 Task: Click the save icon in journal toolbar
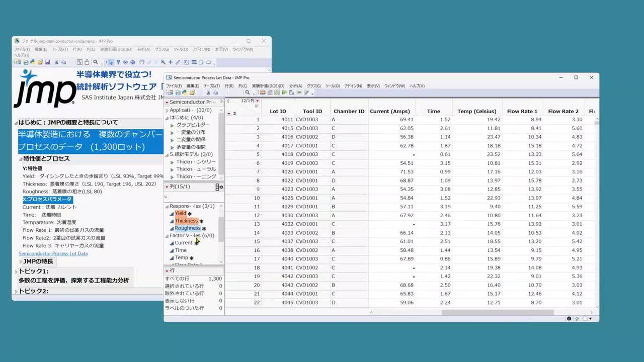pyautogui.click(x=47, y=62)
